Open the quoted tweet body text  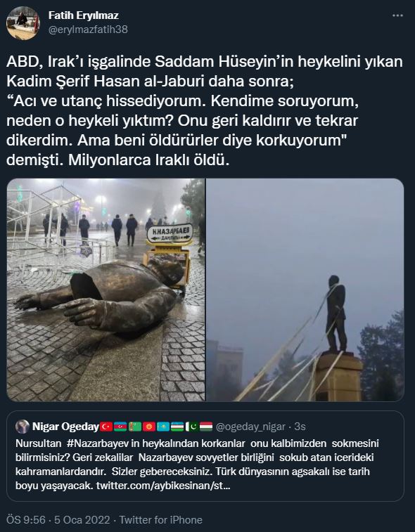[x=197, y=465]
